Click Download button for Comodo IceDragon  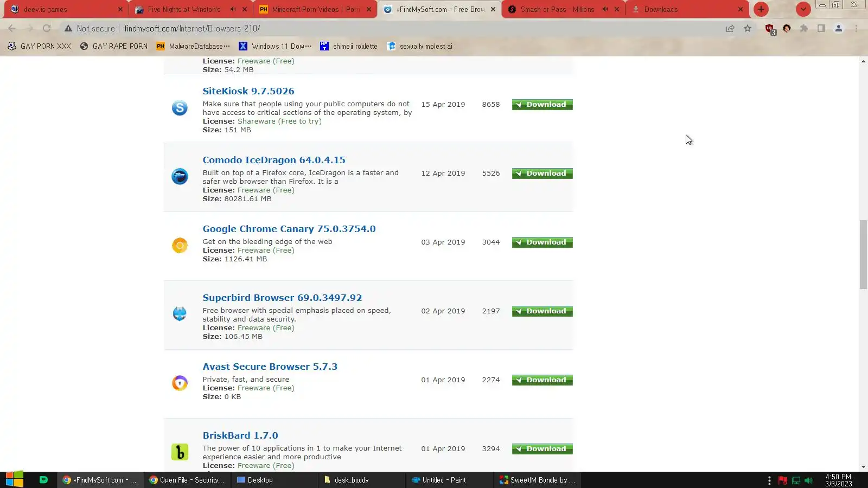click(x=542, y=174)
